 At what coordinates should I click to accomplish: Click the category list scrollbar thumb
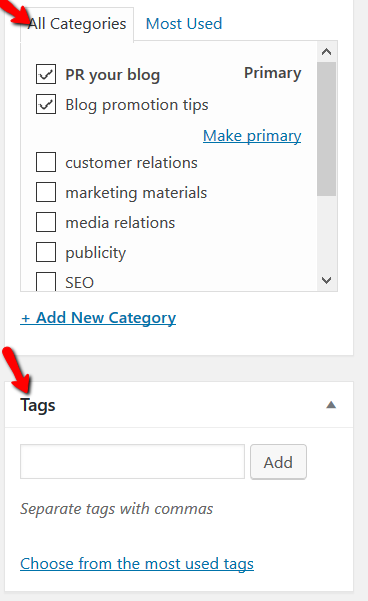tap(327, 129)
